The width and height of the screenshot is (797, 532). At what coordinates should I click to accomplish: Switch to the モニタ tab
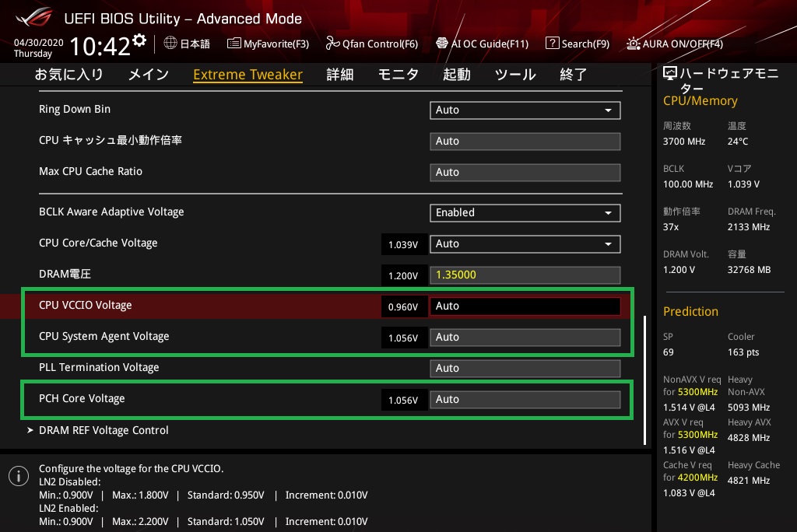(x=398, y=75)
